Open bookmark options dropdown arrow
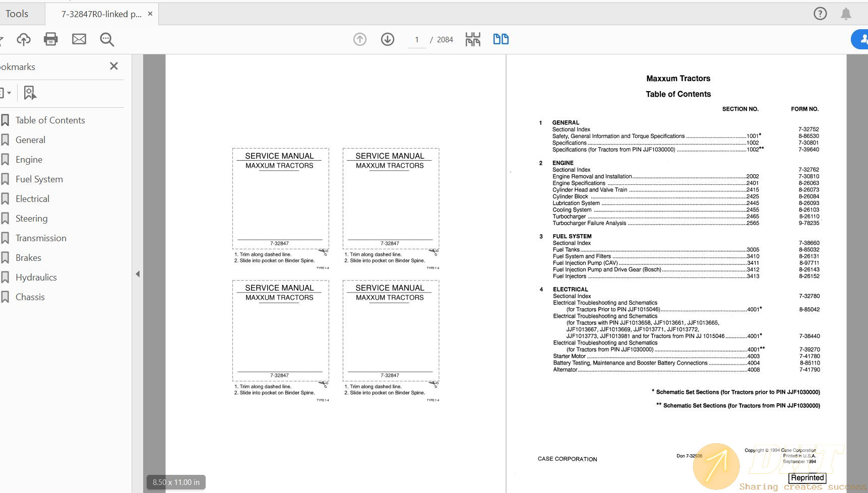Image resolution: width=868 pixels, height=493 pixels. click(x=9, y=93)
